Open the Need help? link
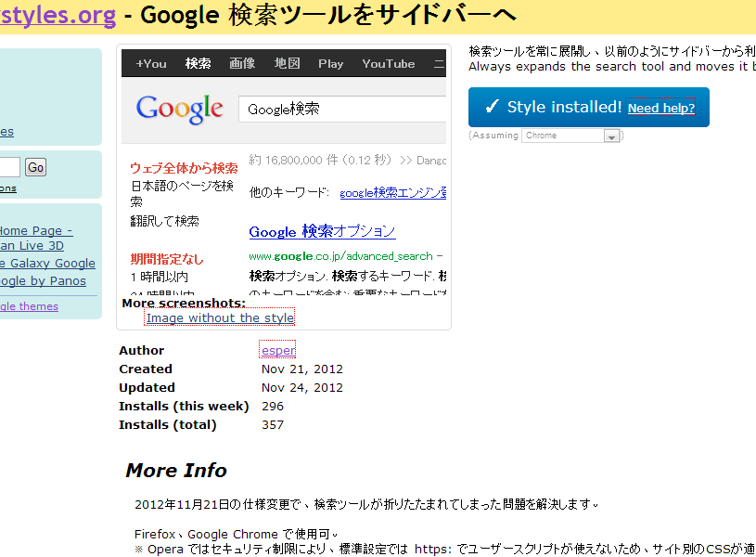 [x=661, y=108]
